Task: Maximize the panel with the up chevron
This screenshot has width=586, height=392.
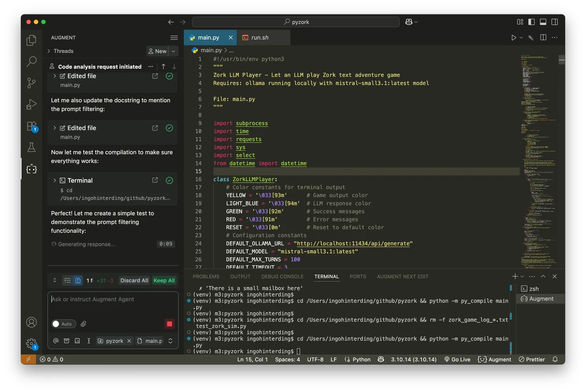Action: tap(543, 277)
